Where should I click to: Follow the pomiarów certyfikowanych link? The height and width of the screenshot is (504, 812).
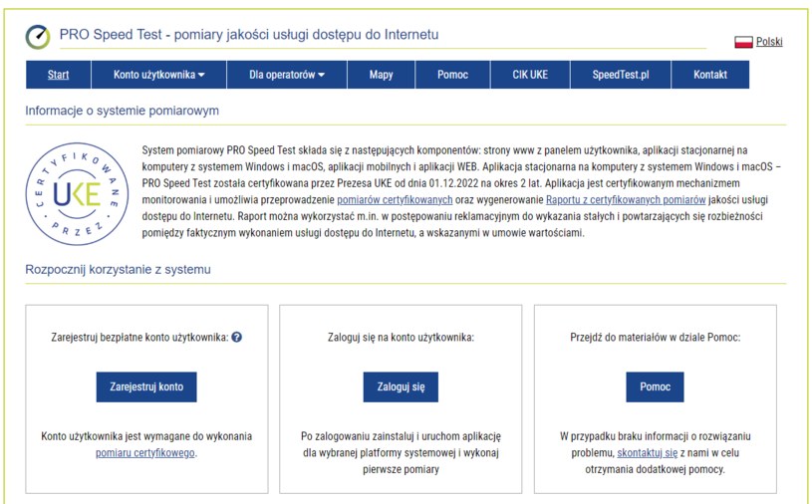395,200
